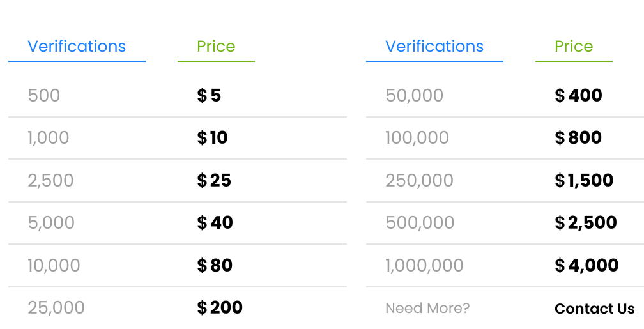Select the 10,000 verifications row

tap(54, 266)
